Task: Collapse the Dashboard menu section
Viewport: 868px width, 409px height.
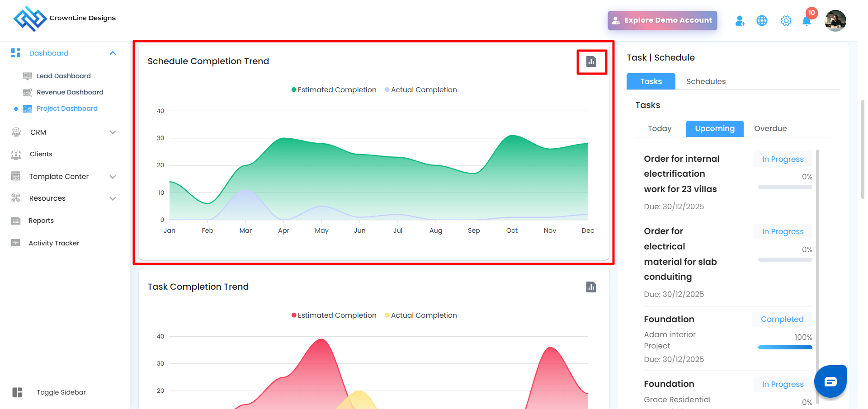Action: click(113, 53)
